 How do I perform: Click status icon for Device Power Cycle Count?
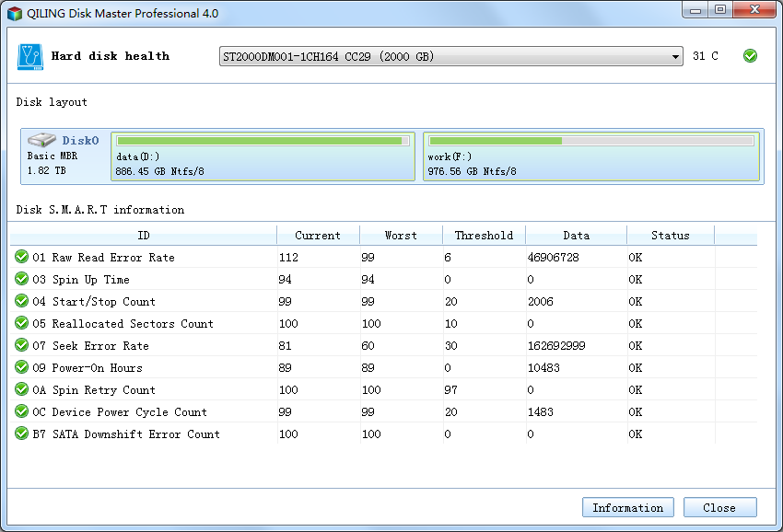[21, 411]
